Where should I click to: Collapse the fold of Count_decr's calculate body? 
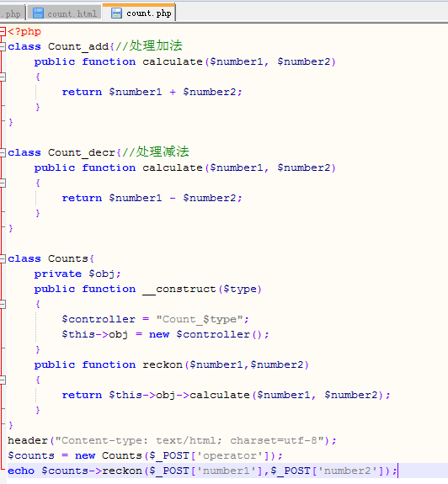tap(3, 183)
